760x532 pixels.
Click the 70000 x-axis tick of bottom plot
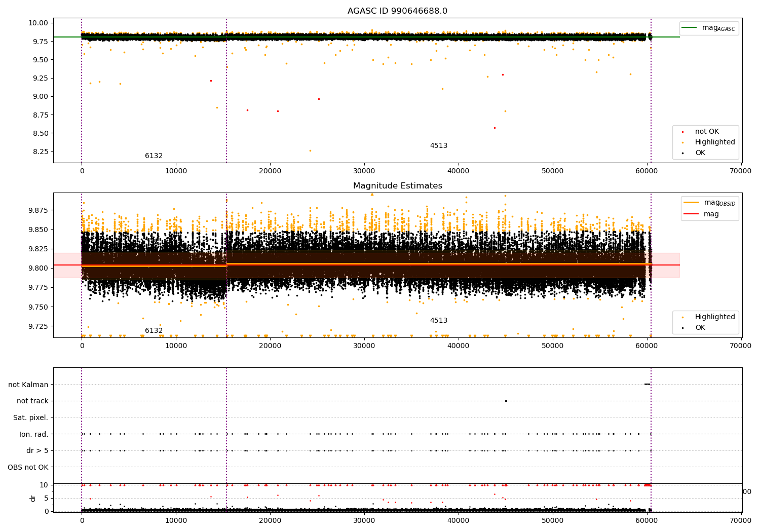point(741,521)
